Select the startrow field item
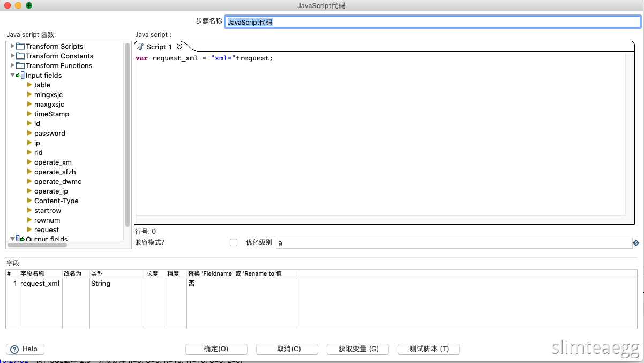This screenshot has height=363, width=644. [48, 210]
